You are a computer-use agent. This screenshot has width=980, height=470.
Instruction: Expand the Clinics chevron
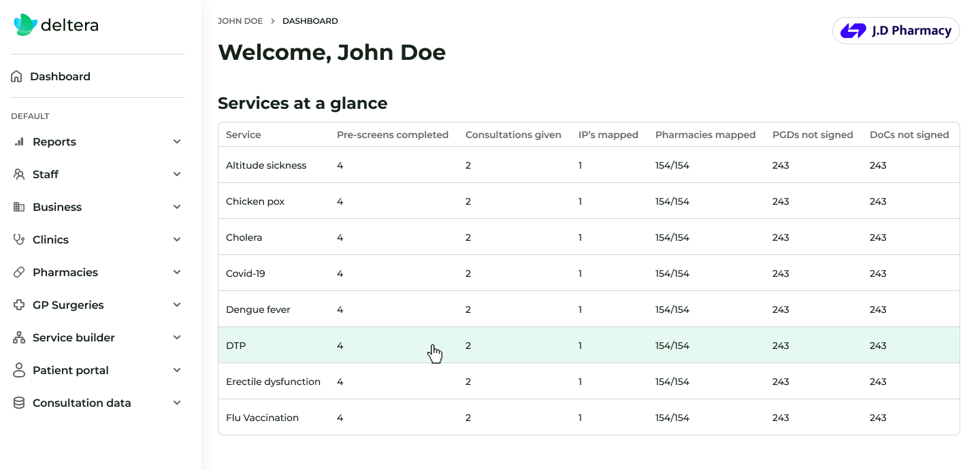point(177,239)
